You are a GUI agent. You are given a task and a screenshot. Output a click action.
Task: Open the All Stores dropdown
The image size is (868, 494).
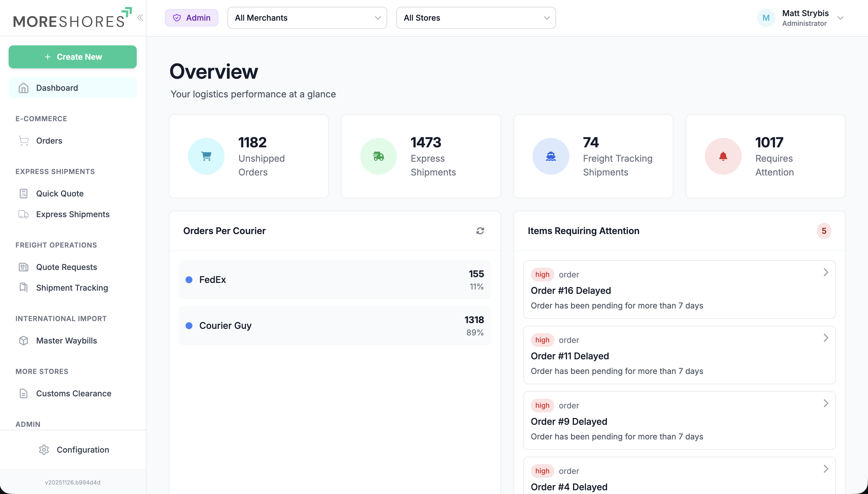476,18
